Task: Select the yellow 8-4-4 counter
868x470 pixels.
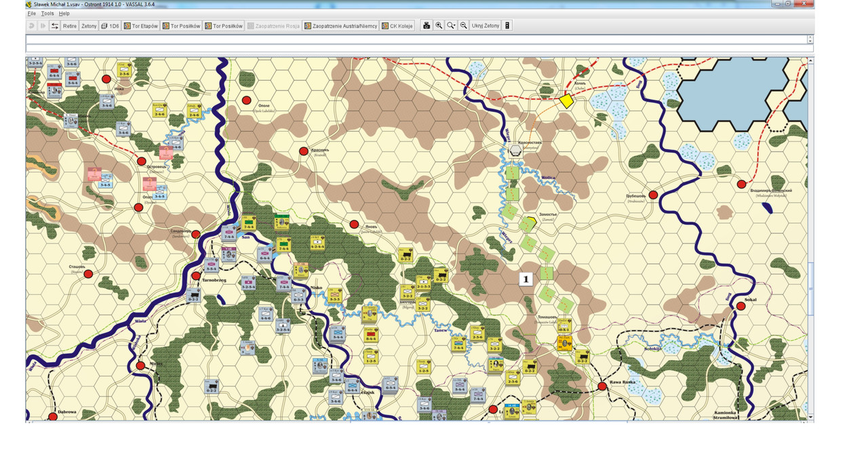Action: (371, 334)
